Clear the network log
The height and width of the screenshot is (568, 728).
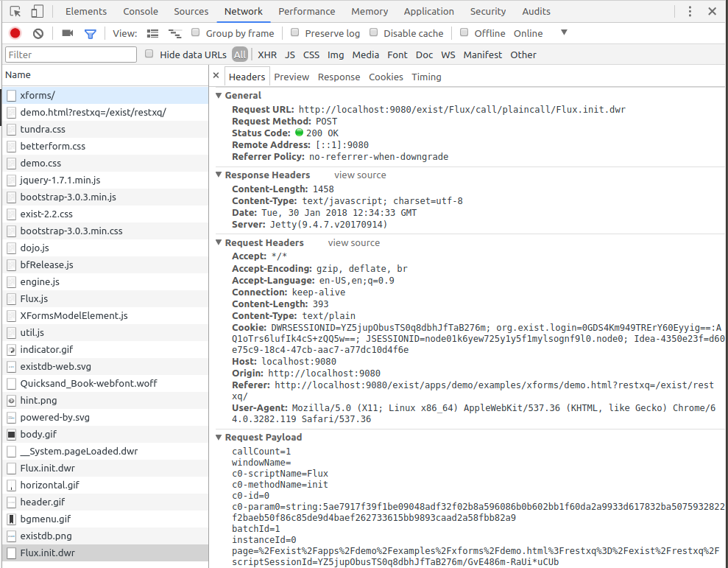[38, 33]
